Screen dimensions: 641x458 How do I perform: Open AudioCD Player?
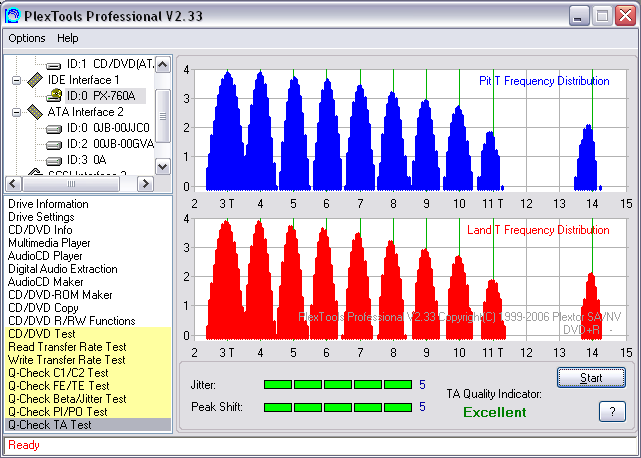coord(45,256)
